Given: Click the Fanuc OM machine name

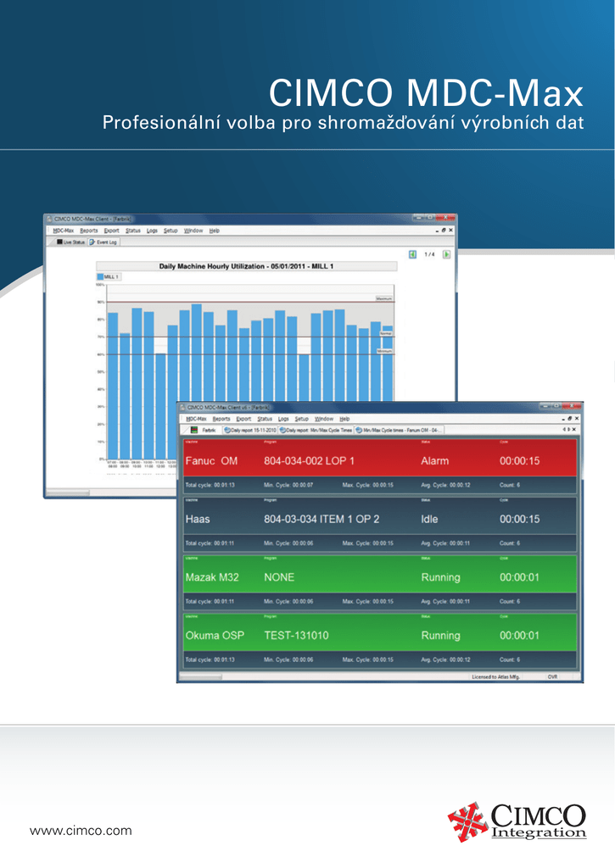Looking at the screenshot, I should click(212, 460).
